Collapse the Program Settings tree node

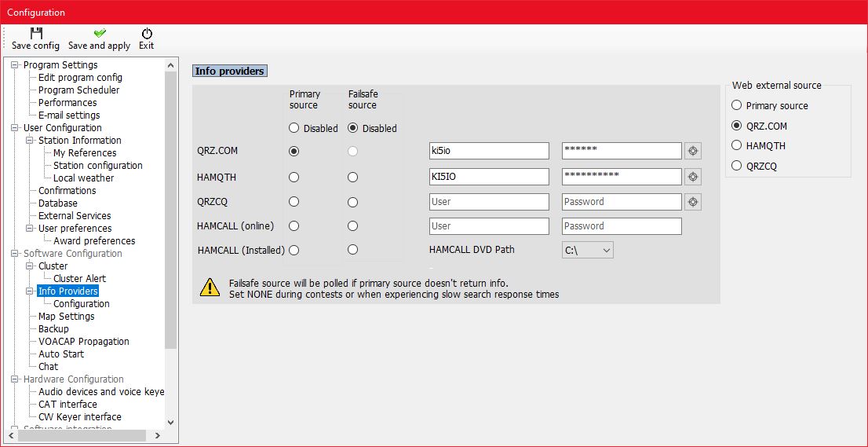tap(14, 64)
